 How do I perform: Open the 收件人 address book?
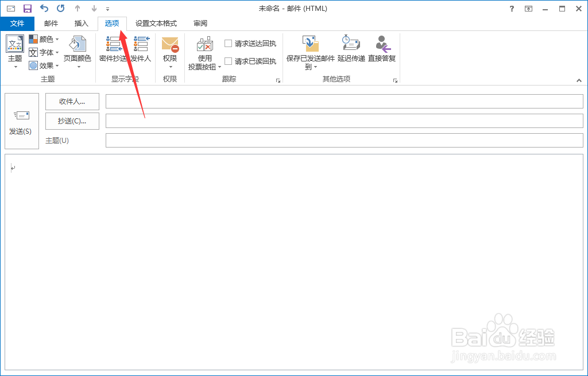click(72, 102)
